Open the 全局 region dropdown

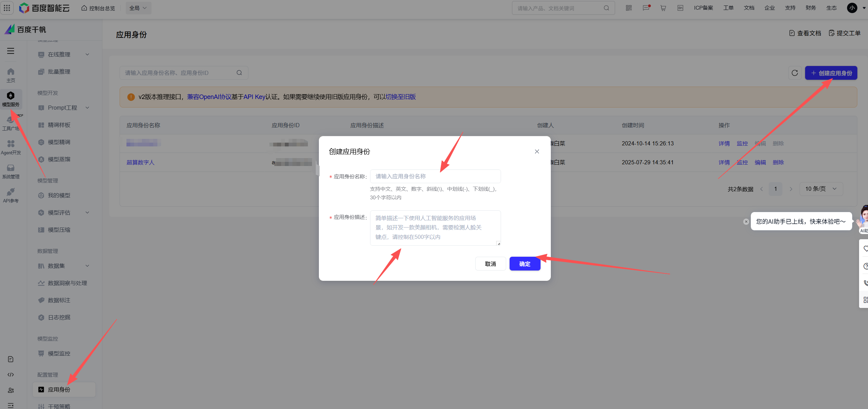pyautogui.click(x=138, y=8)
